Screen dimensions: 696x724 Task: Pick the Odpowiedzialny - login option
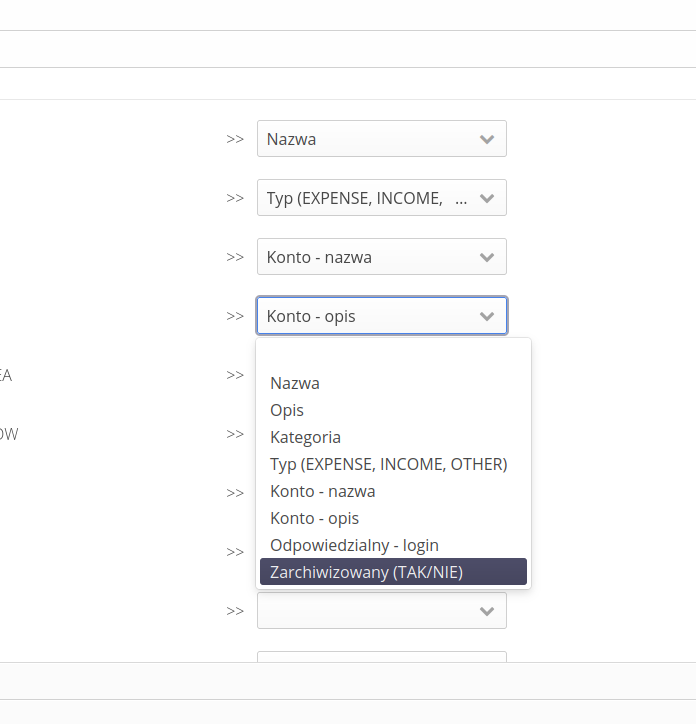click(354, 545)
